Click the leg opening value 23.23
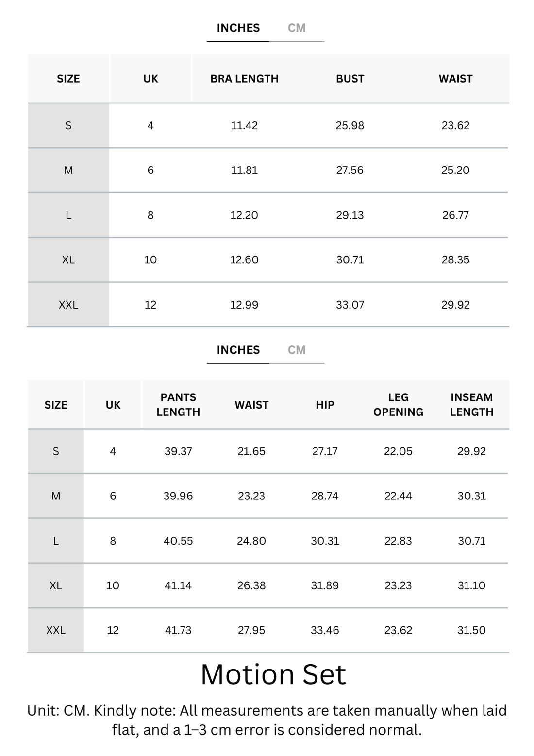Screen dimensions: 534x756 (398, 585)
